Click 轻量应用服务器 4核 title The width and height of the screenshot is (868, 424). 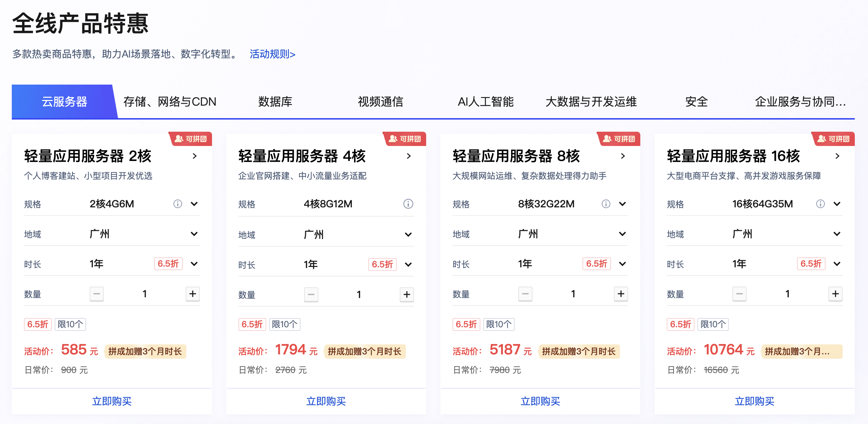[302, 156]
